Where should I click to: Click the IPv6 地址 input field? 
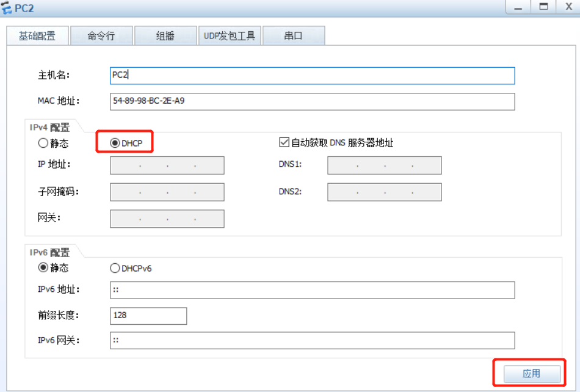312,290
